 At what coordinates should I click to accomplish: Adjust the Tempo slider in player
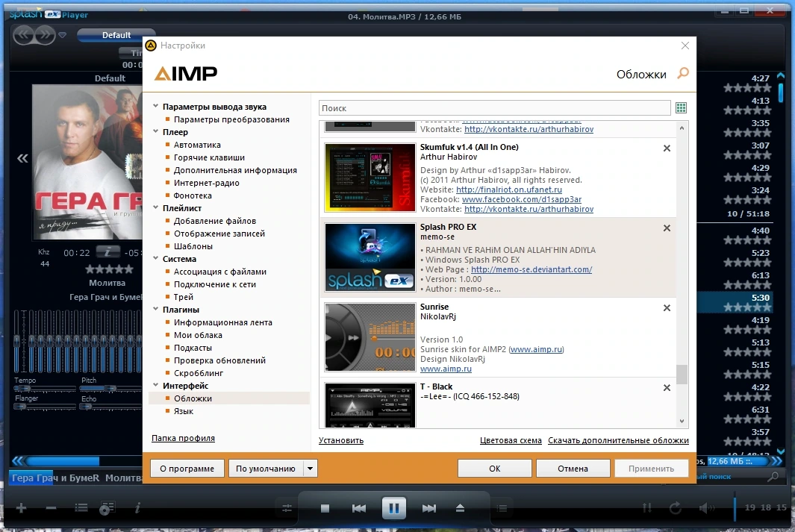tap(45, 389)
